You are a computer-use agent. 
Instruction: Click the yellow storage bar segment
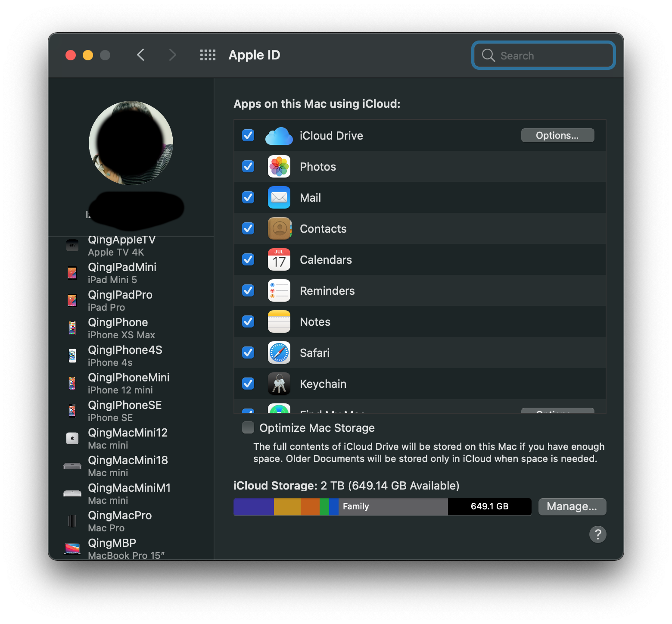(x=287, y=507)
